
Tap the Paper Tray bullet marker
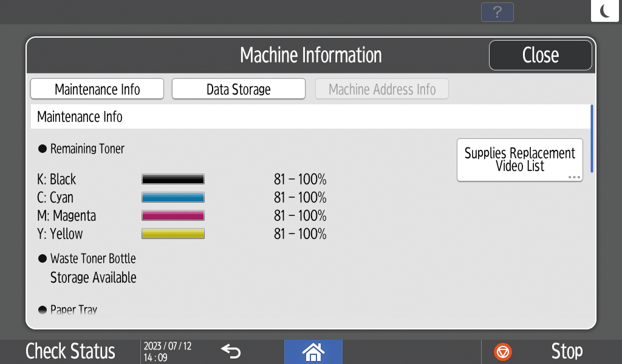[x=43, y=310]
